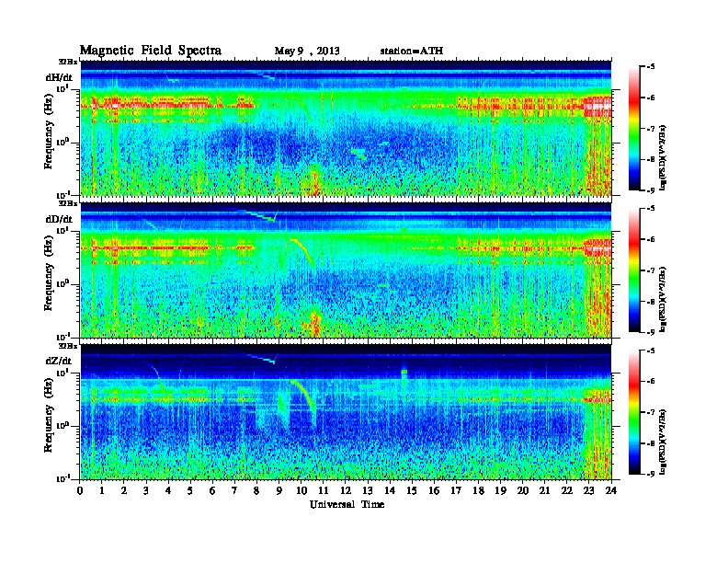The image size is (728, 563).
Task: Click hour "13" on the Universal Time axis
Action: (x=368, y=490)
